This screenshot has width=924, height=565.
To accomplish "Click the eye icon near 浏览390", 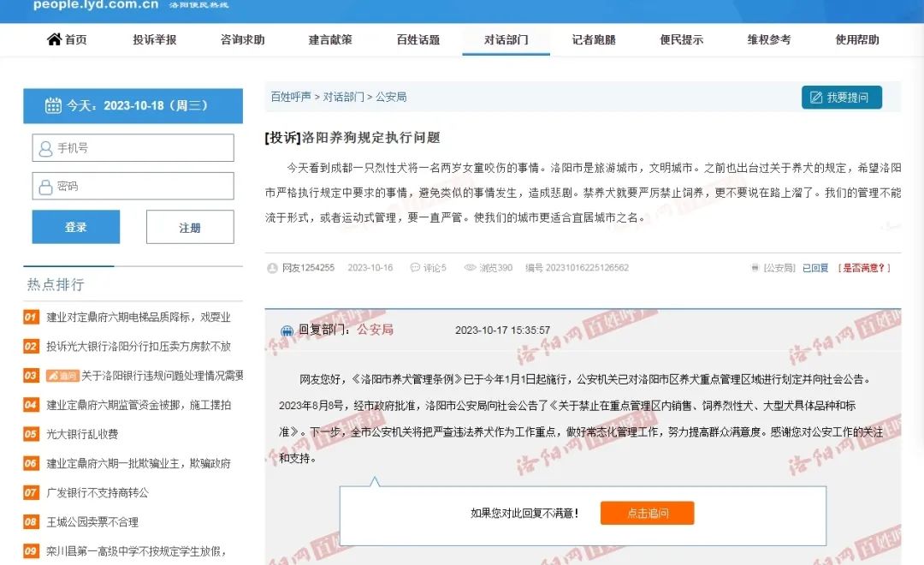I will (x=470, y=268).
